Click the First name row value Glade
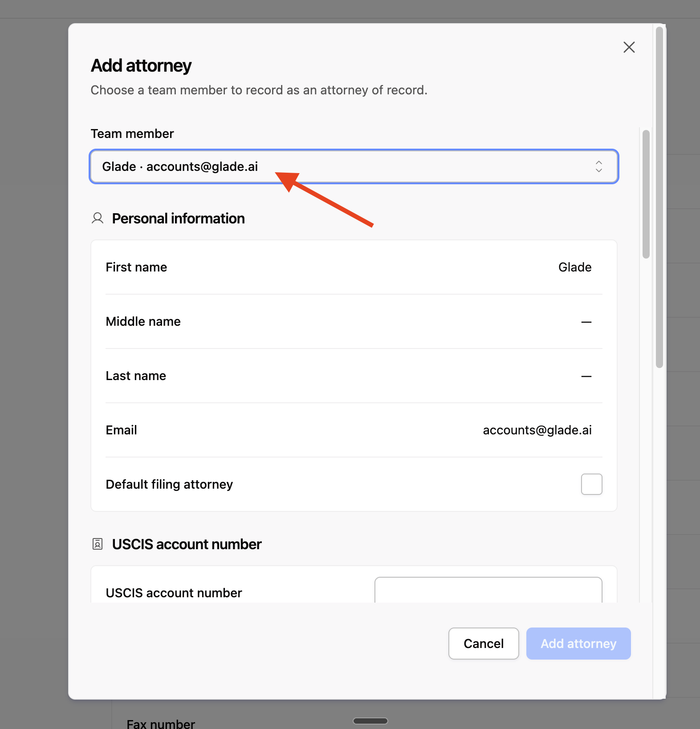700x729 pixels. click(575, 267)
